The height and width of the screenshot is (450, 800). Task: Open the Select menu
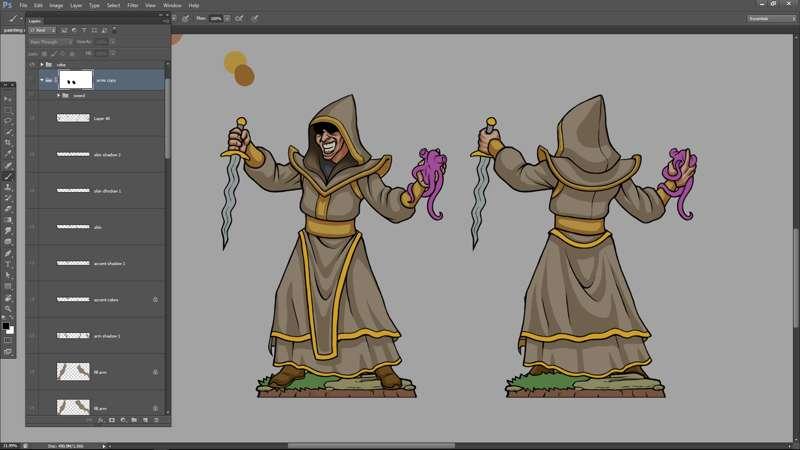113,5
